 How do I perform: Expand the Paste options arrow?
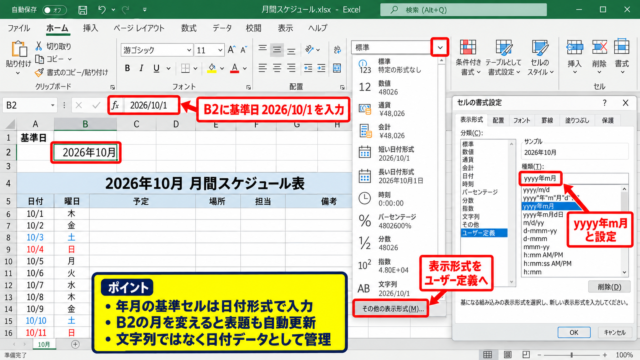[18, 74]
